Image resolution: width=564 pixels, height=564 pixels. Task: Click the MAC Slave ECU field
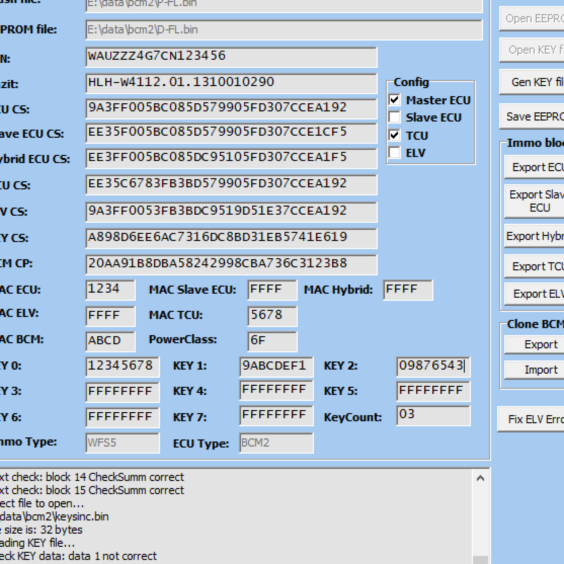click(x=272, y=290)
